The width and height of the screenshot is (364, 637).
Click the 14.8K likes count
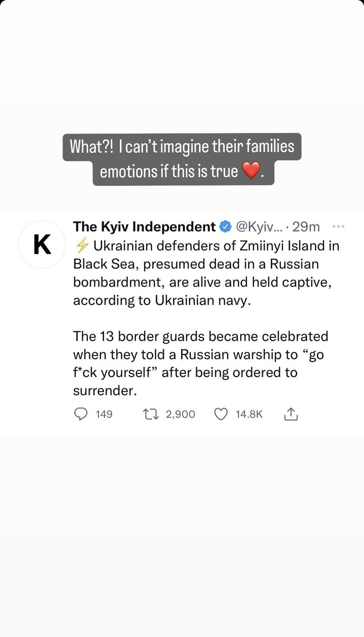249,414
